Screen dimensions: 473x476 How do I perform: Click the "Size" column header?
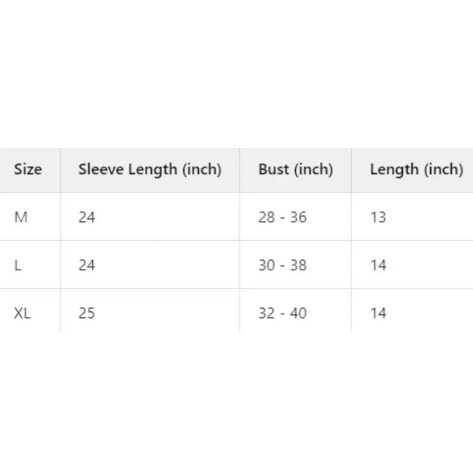28,170
